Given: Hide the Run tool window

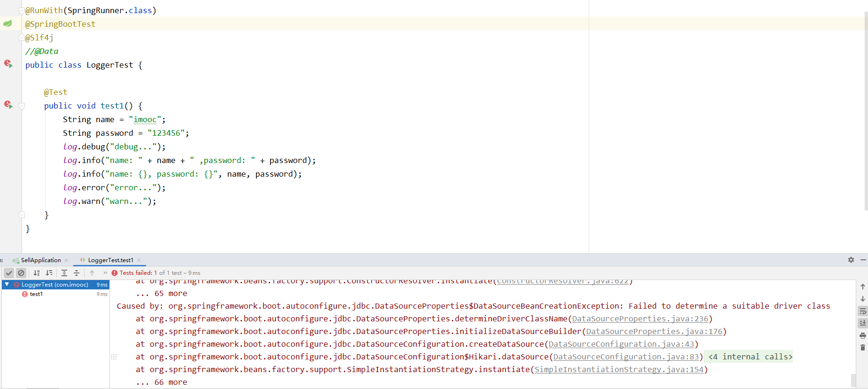Looking at the screenshot, I should pyautogui.click(x=863, y=260).
